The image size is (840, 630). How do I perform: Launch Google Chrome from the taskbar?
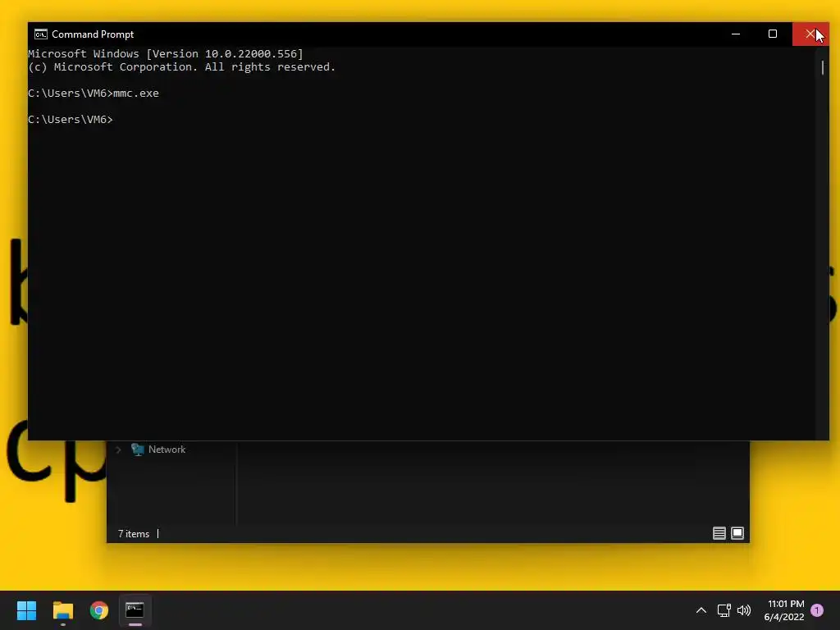99,610
